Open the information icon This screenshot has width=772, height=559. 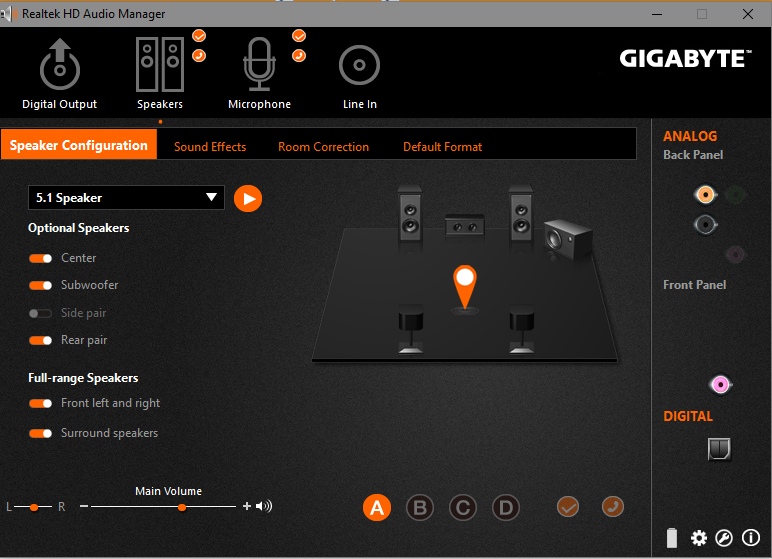click(751, 537)
